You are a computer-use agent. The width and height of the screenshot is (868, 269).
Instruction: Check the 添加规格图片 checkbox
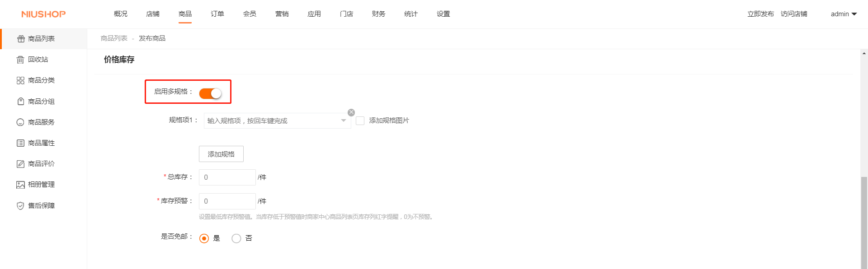(360, 121)
